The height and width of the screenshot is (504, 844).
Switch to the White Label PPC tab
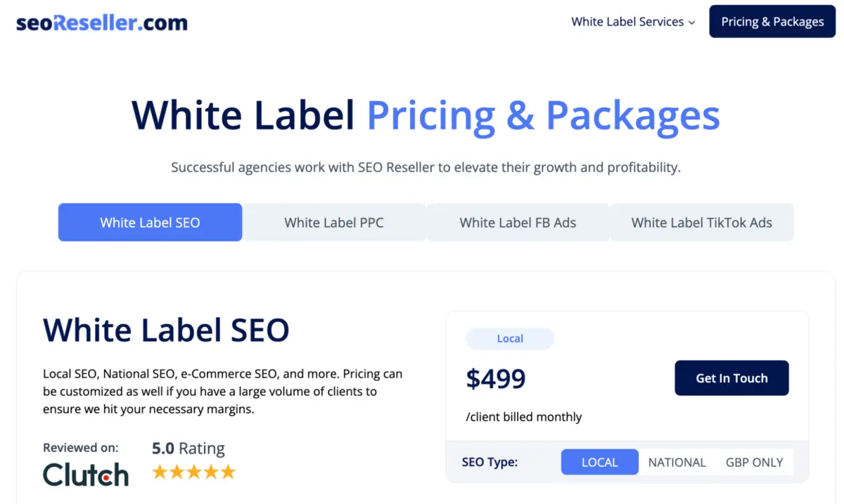pyautogui.click(x=334, y=222)
